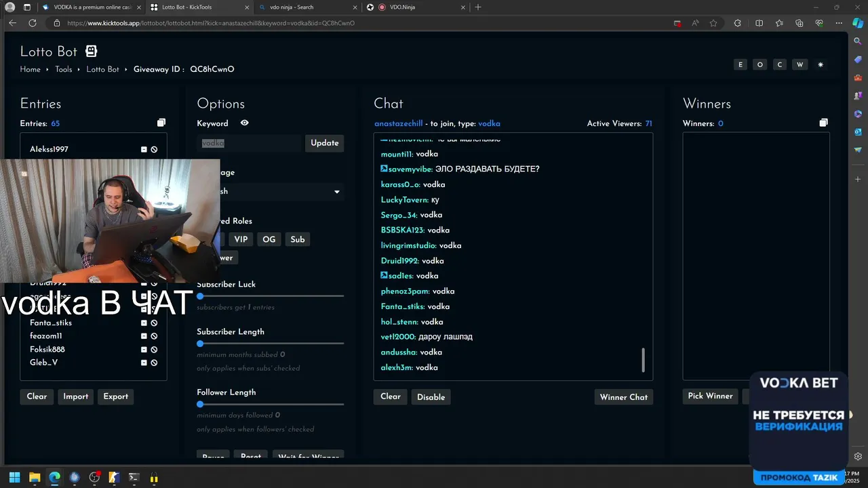Remove Foksik888 entry with the minus icon
This screenshot has width=868, height=488.
click(144, 350)
